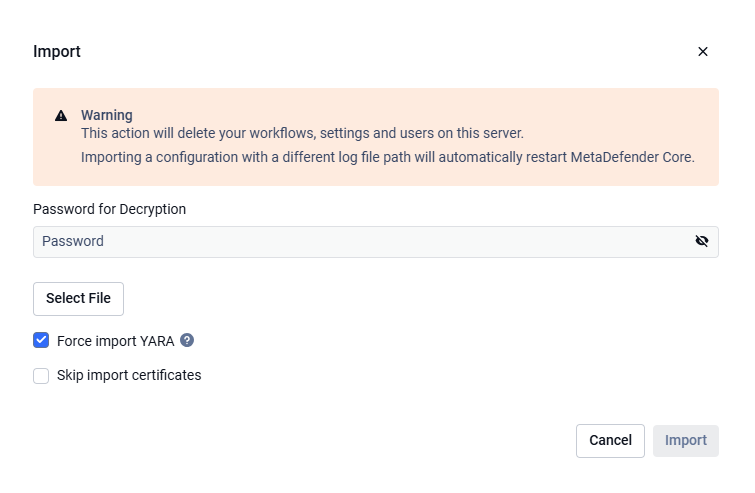Click the 'Skip import certificates' label text
This screenshot has width=755, height=493.
click(x=129, y=375)
